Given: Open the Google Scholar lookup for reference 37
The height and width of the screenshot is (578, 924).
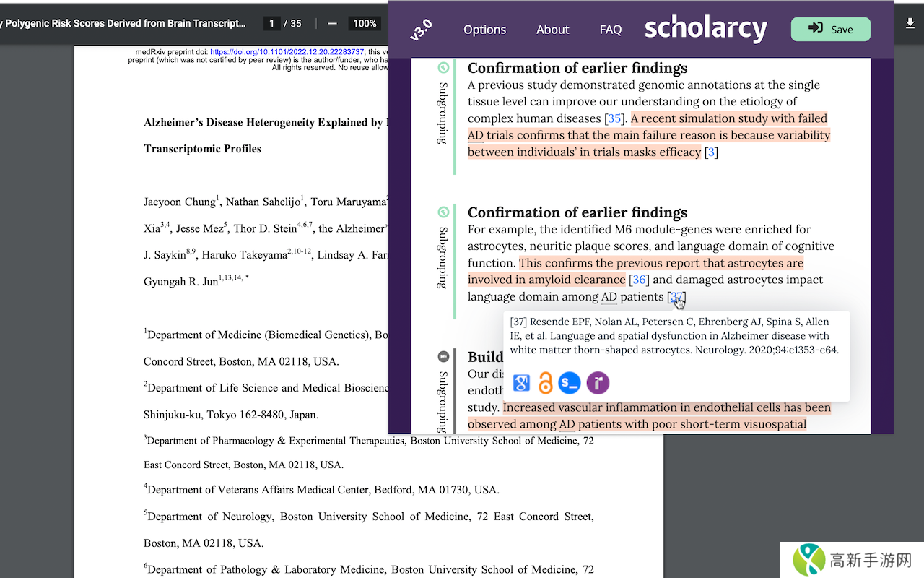Looking at the screenshot, I should [520, 383].
